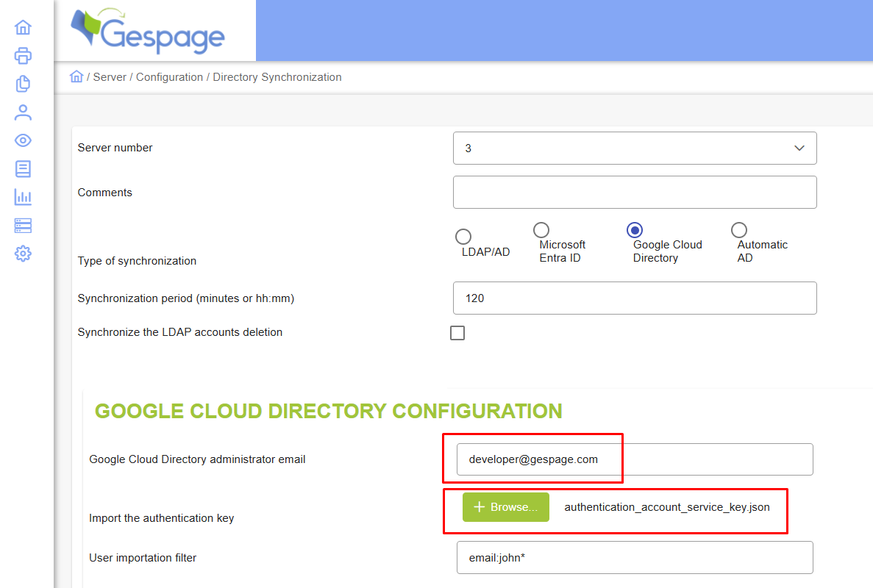This screenshot has height=588, width=873.
Task: Click the Server number label
Action: click(x=115, y=148)
